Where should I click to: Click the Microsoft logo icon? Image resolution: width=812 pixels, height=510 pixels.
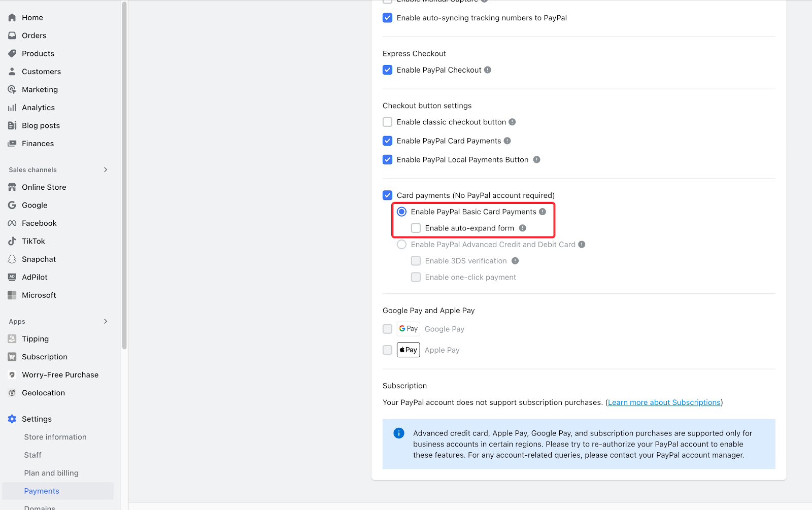(x=12, y=295)
